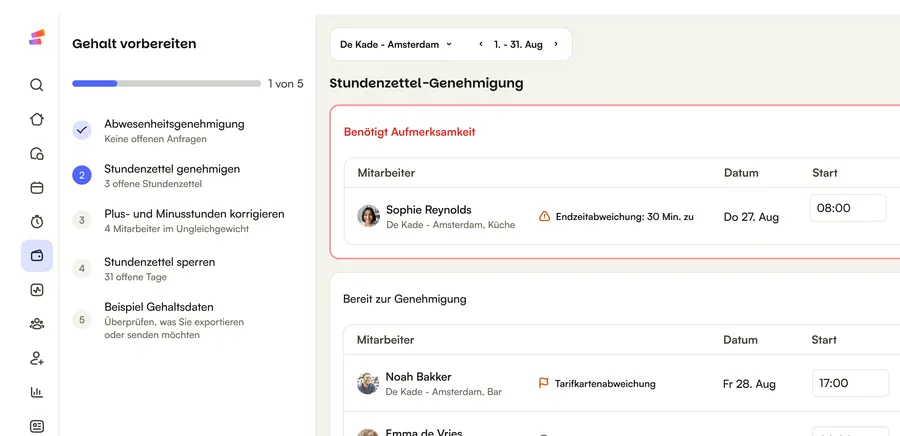This screenshot has height=436, width=900.
Task: Click the 4 Mitarbeiter im Ungleichgewicht subtitle
Action: click(176, 229)
